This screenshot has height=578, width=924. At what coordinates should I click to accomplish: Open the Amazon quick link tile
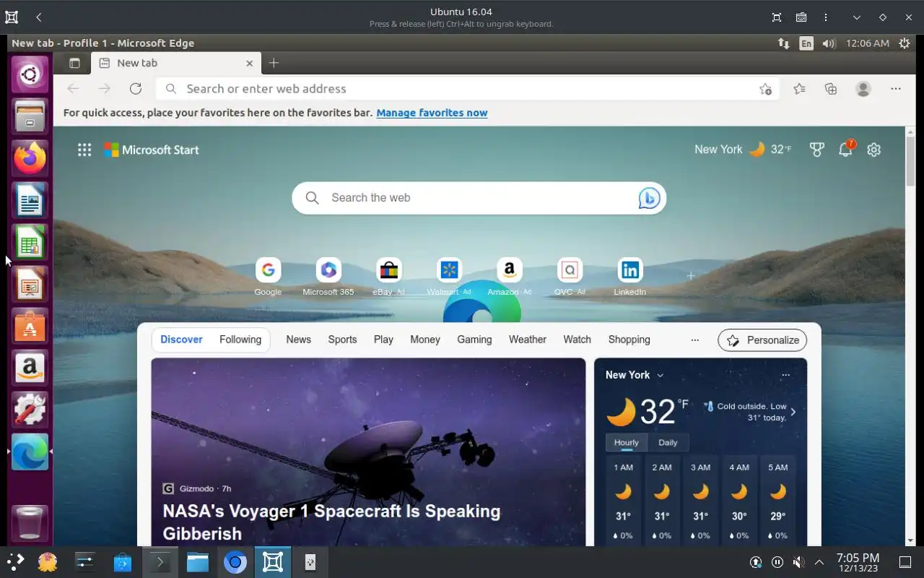click(509, 277)
